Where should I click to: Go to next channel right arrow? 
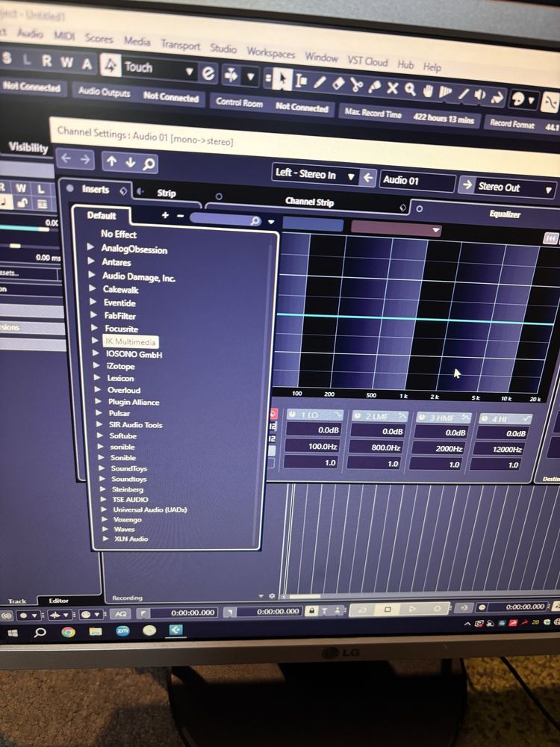(85, 160)
